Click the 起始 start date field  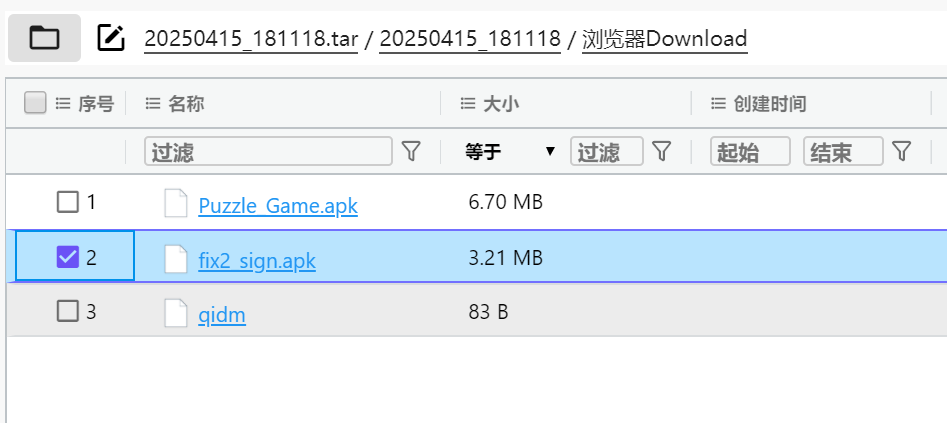pyautogui.click(x=750, y=151)
